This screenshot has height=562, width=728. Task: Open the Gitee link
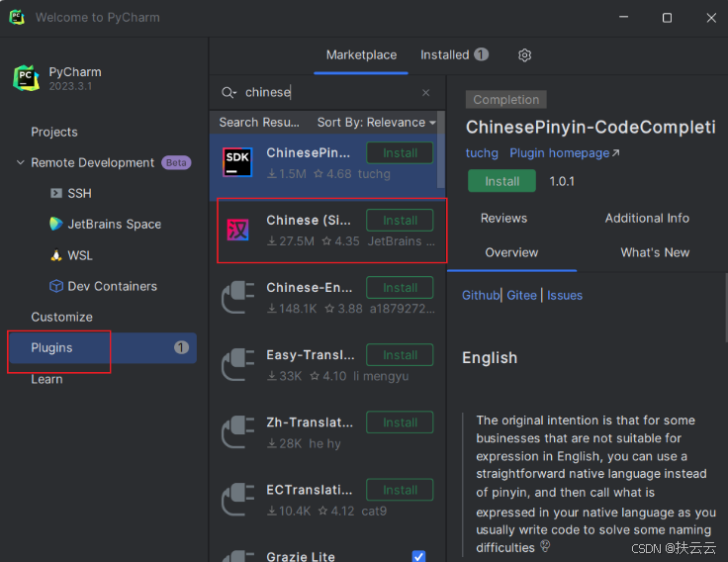pos(521,296)
